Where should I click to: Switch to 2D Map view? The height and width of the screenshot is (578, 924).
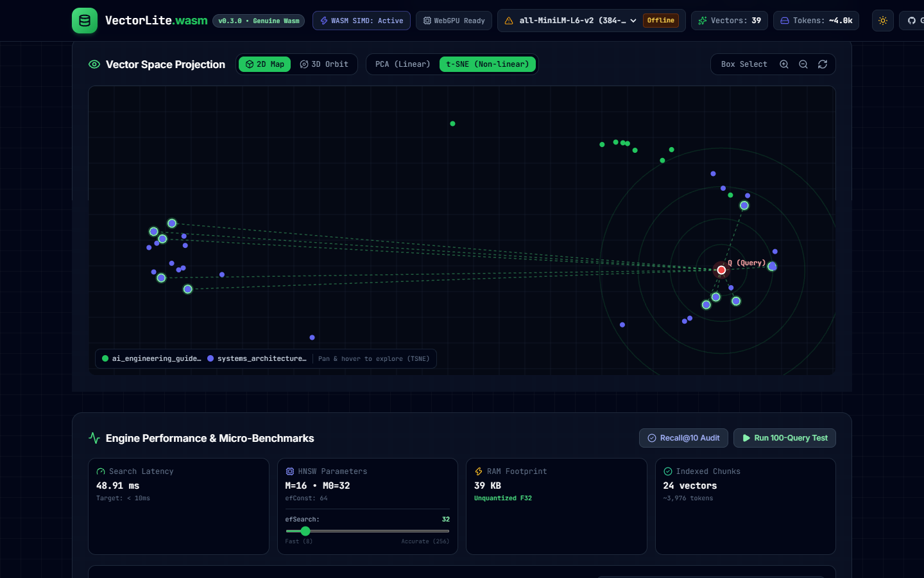click(265, 64)
